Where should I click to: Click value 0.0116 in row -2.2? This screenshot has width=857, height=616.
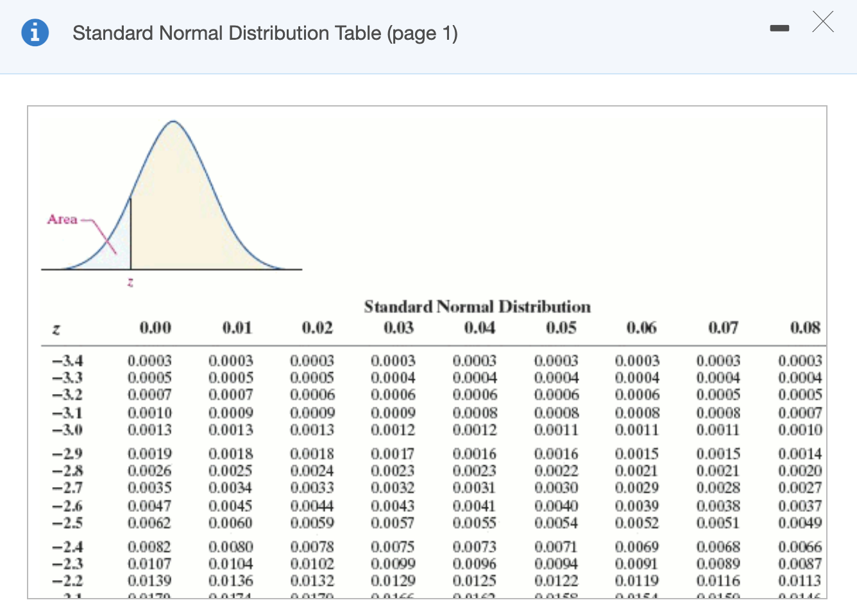pos(718,581)
